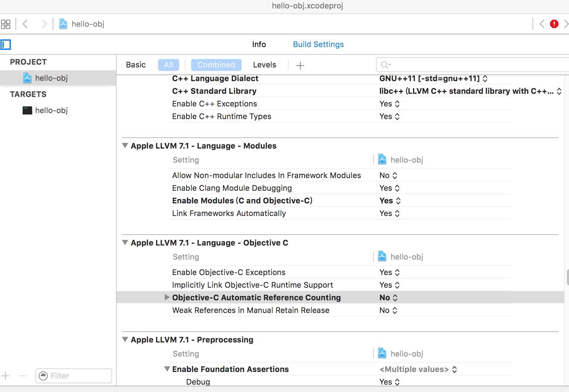Open the C++ Language Dialect value popup
569x392 pixels.
tap(433, 78)
